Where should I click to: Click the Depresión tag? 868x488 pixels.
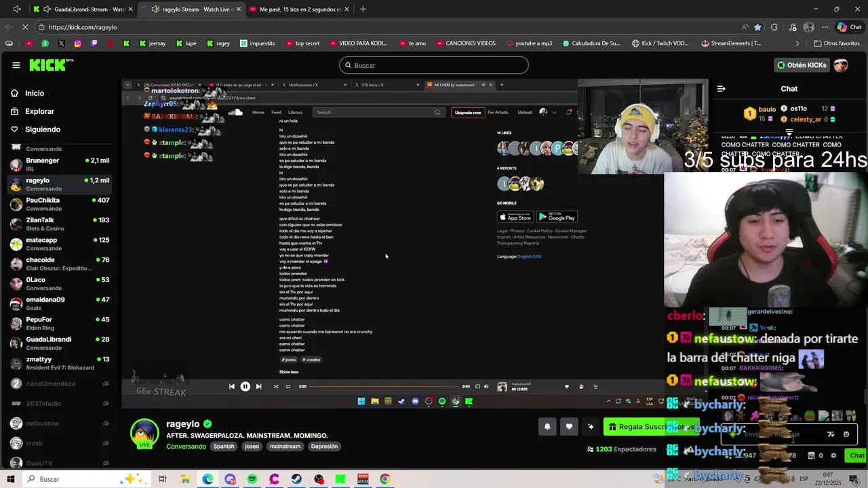(324, 447)
